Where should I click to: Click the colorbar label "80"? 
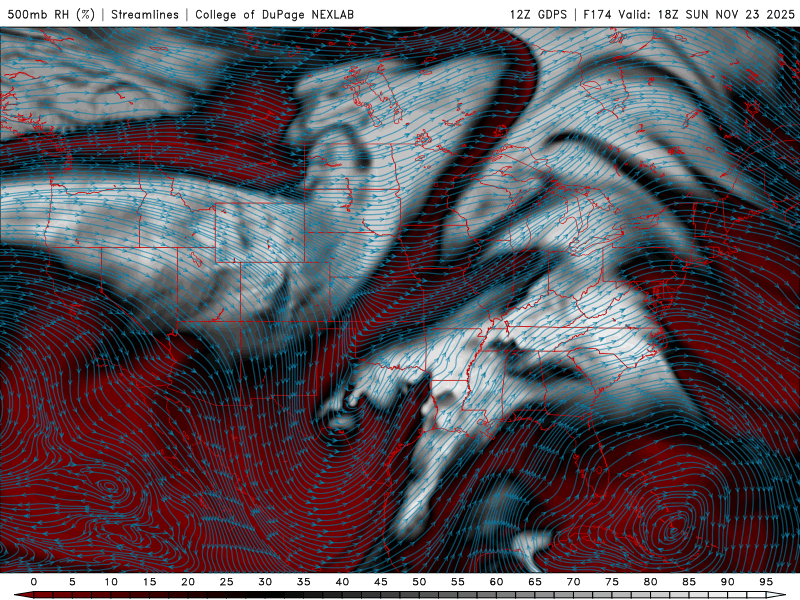tap(651, 582)
